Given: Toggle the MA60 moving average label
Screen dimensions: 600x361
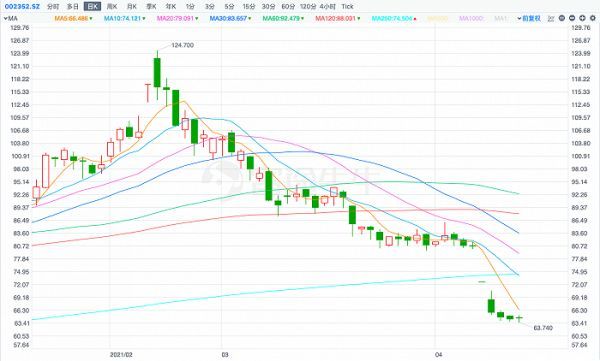Looking at the screenshot, I should pos(281,18).
